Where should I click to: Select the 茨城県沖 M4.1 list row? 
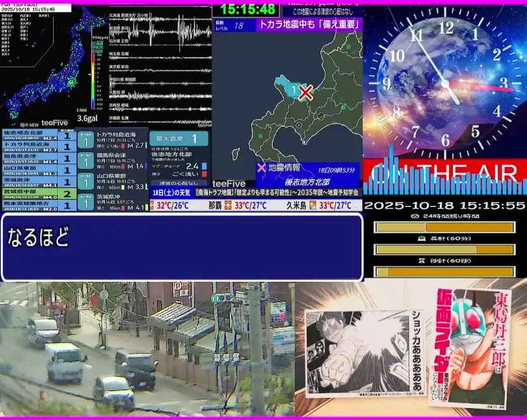[39, 182]
